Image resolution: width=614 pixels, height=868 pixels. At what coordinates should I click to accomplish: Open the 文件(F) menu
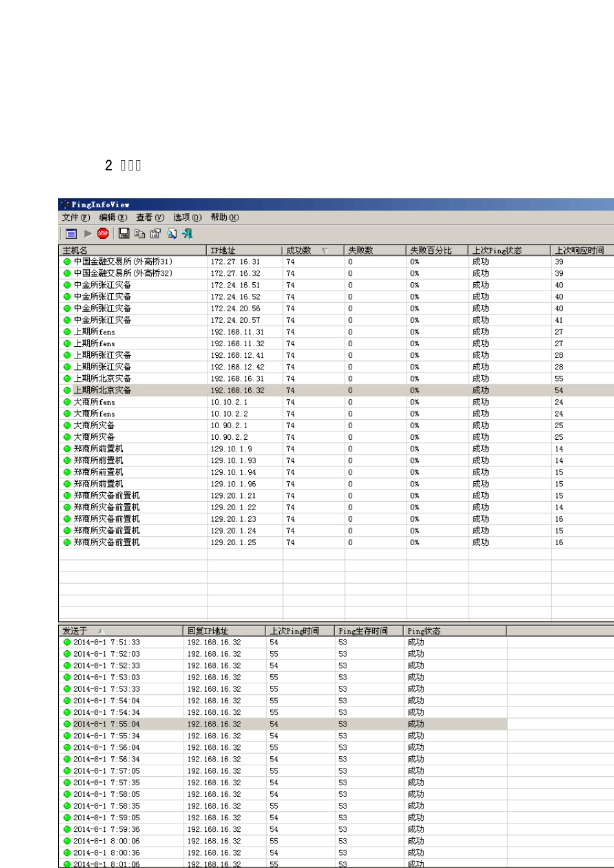(76, 218)
